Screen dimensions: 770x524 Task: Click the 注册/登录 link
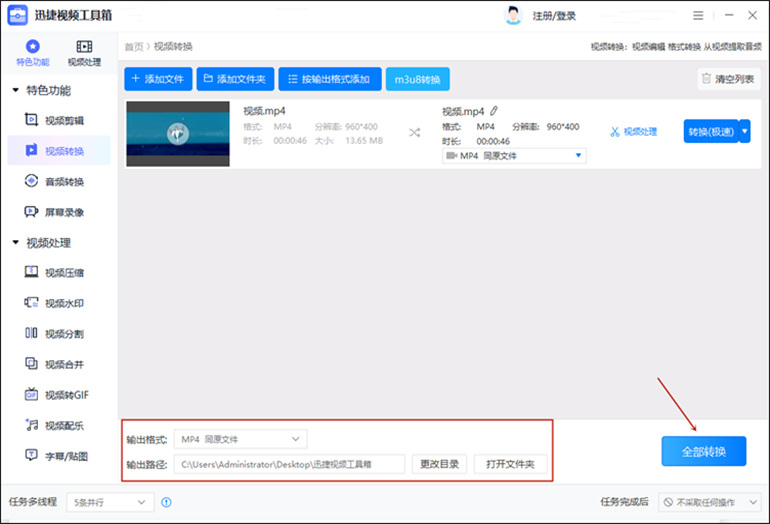(x=554, y=16)
